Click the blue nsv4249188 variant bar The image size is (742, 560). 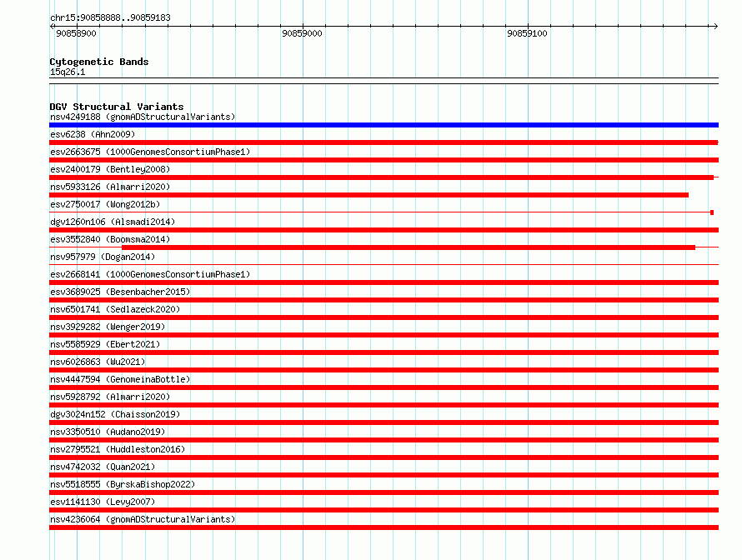coord(384,125)
